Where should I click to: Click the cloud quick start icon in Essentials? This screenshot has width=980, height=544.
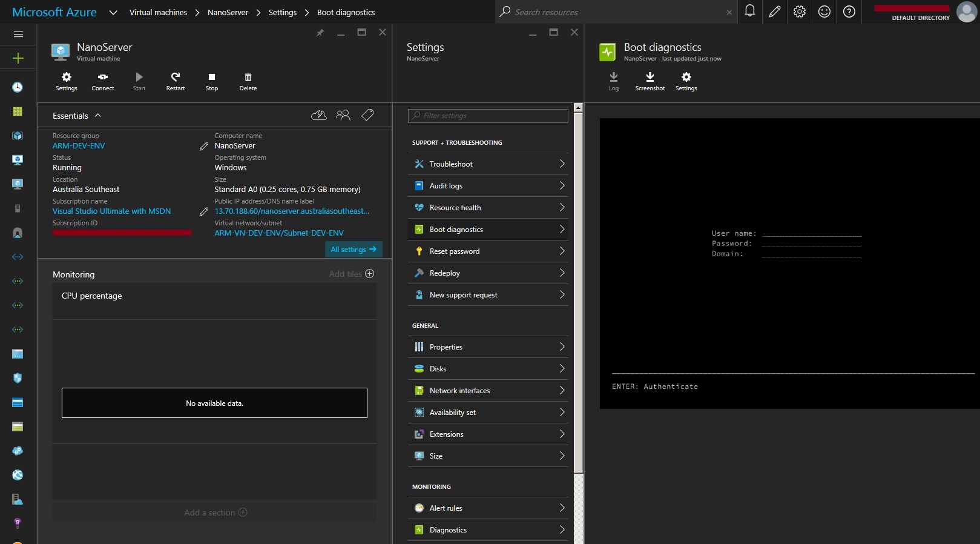click(319, 115)
